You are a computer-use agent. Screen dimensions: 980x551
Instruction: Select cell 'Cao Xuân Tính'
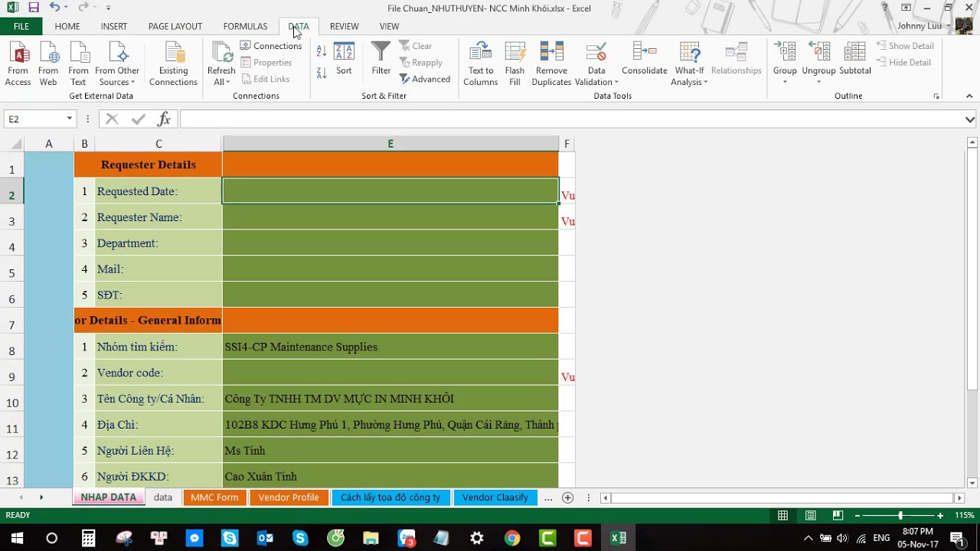(x=390, y=476)
